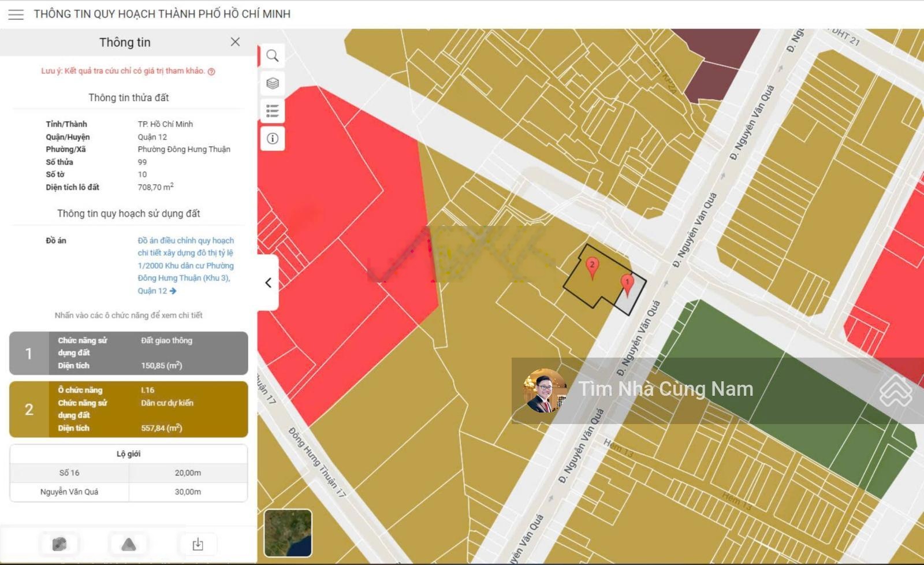Open the legend list tool

(273, 111)
